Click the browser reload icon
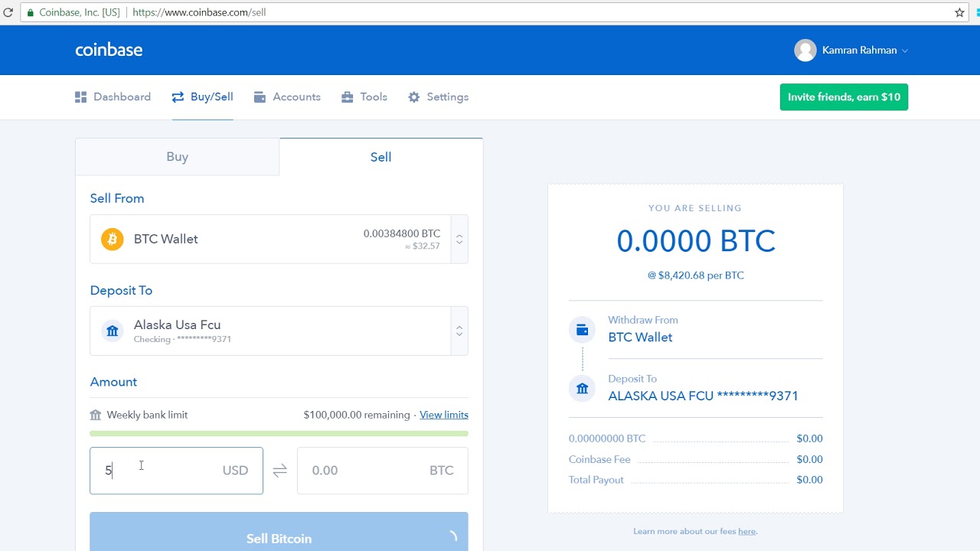This screenshot has width=980, height=551. coord(8,12)
